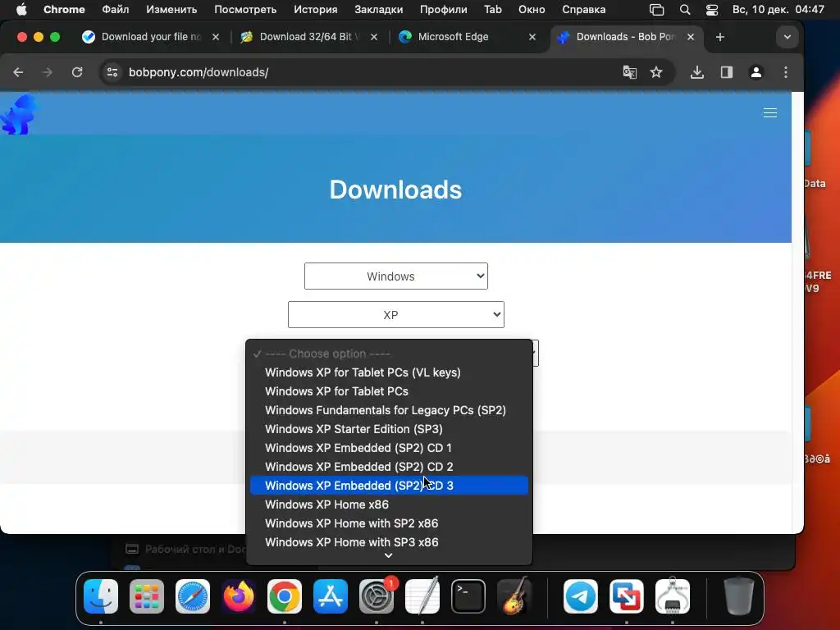Select Windows XP for Tablet PCs option
This screenshot has height=630, width=840.
[389, 391]
